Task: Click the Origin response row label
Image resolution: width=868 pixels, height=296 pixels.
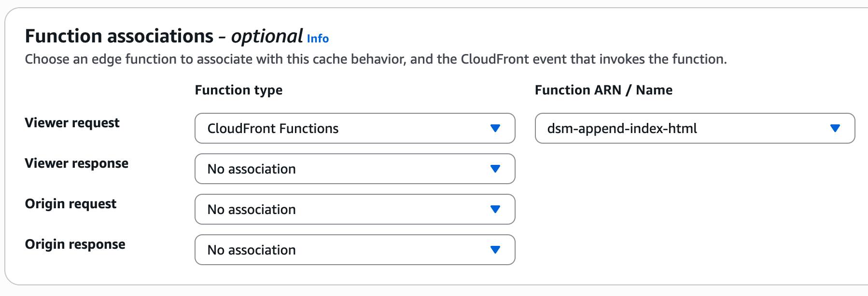Action: [75, 244]
